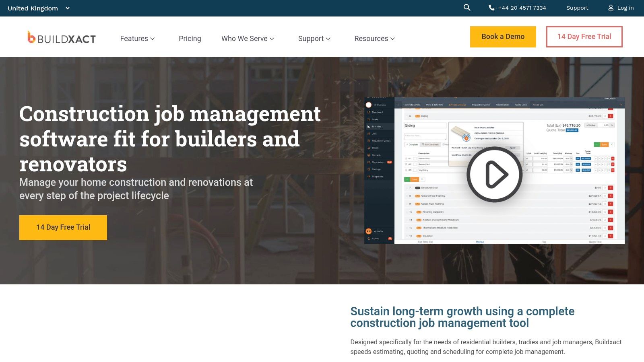Screen dimensions: 644x362
Task: Click the user icon next to Log in
Action: point(611,8)
